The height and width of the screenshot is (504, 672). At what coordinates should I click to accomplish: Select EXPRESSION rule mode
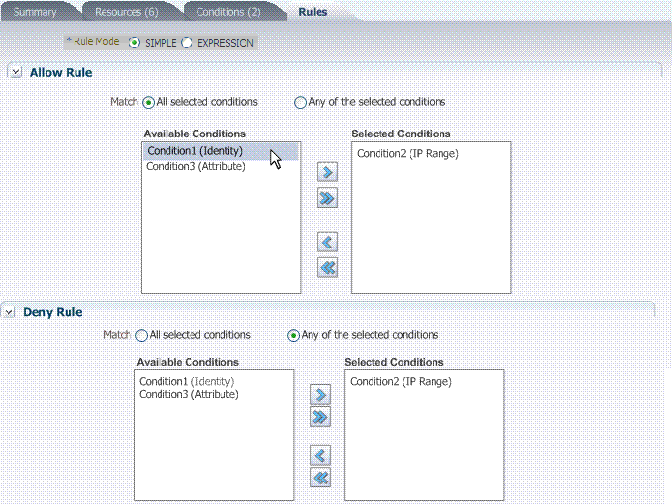pos(187,43)
